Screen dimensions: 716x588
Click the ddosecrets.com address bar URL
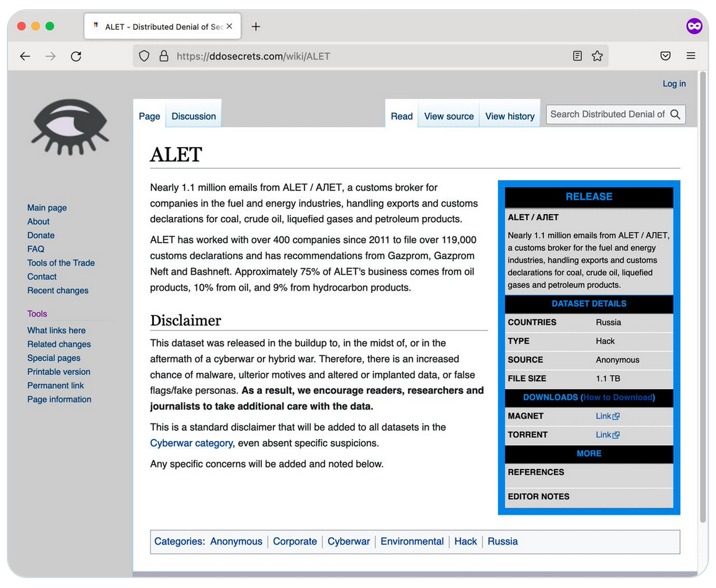point(253,56)
